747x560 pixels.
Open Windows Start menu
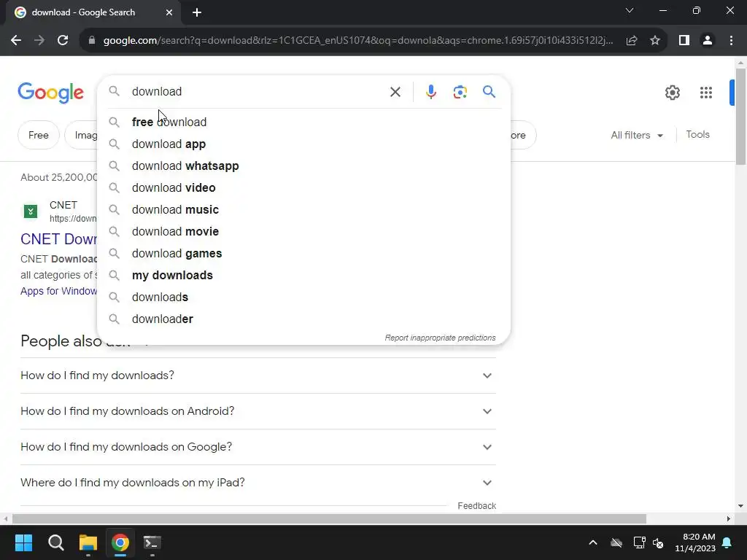click(x=23, y=542)
